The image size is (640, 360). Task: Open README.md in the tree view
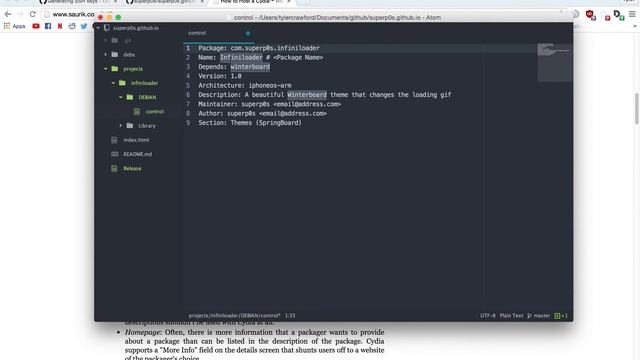138,154
